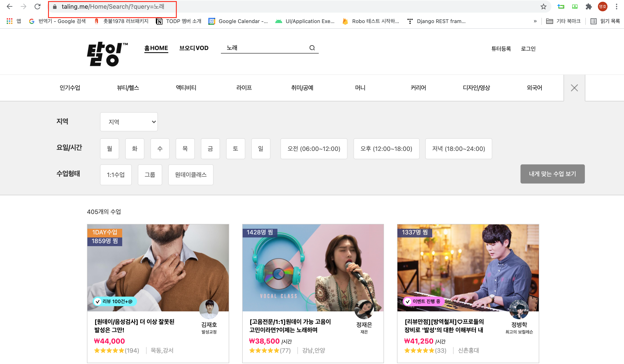Click the 로그인 link
Viewport: 624px width, 364px height.
click(x=528, y=49)
